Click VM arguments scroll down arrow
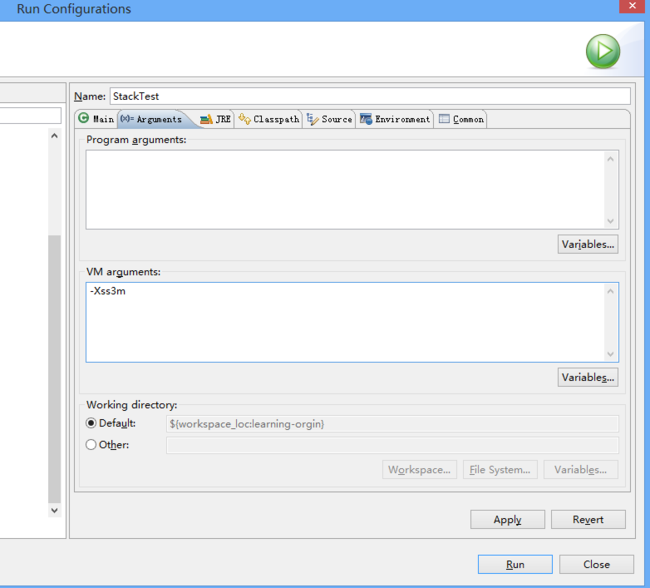Viewport: 650px width, 588px height. [x=610, y=354]
